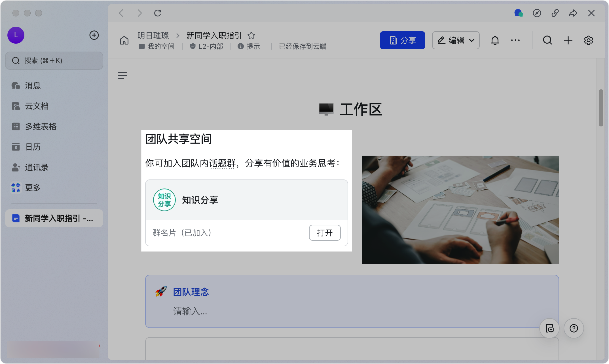
Task: Open the compass browser icon
Action: [537, 13]
